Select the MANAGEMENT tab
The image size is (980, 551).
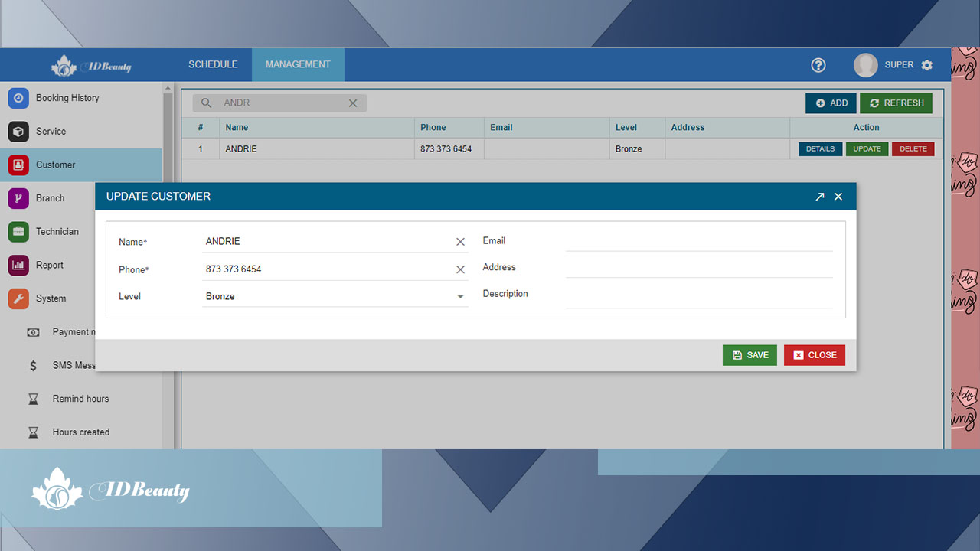tap(298, 65)
